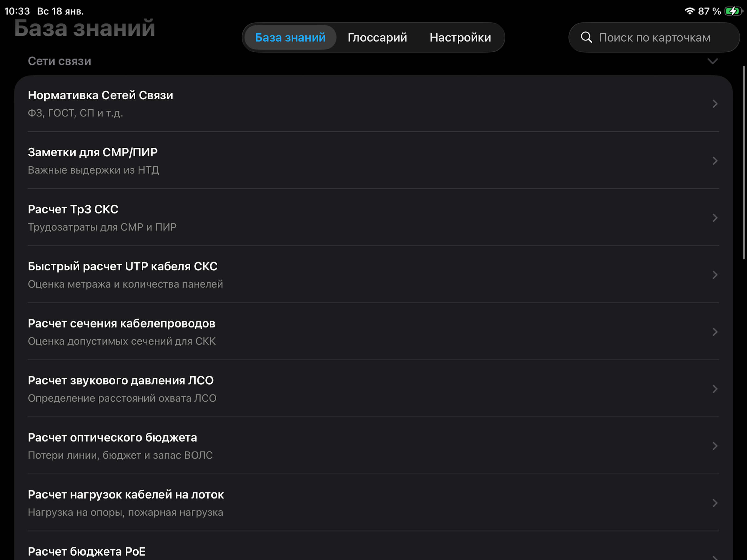Click subtitle Оценка допустимых сечений для СКК
Screen dimensions: 747x560
point(122,341)
